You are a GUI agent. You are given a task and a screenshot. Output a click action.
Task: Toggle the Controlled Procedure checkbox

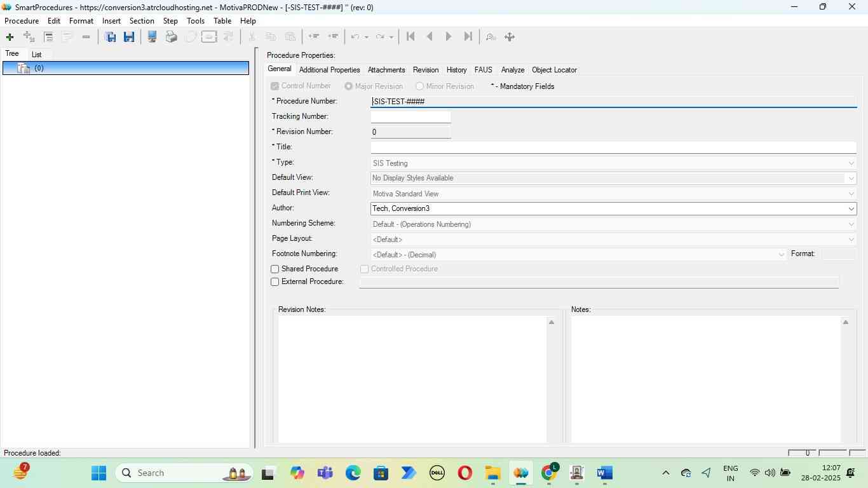coord(365,269)
